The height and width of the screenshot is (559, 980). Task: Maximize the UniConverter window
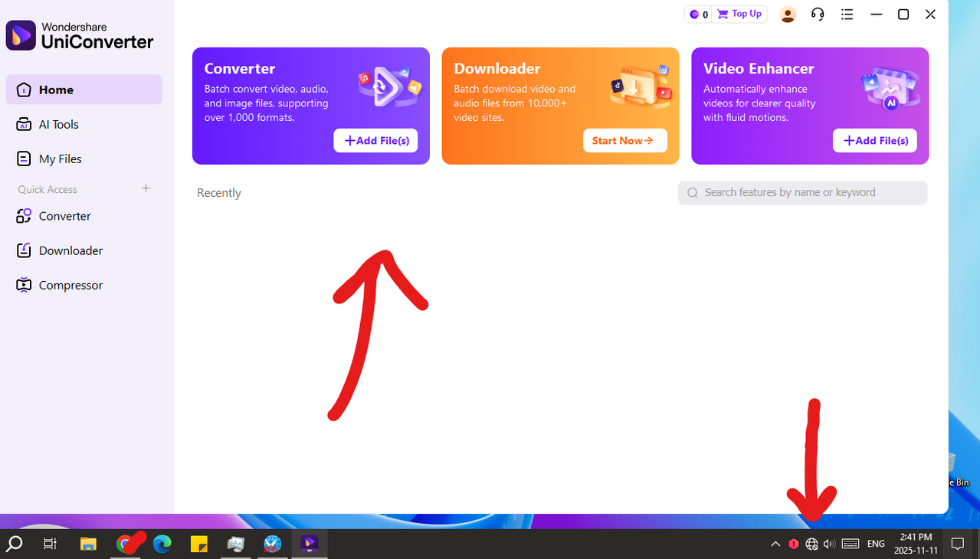pyautogui.click(x=903, y=14)
